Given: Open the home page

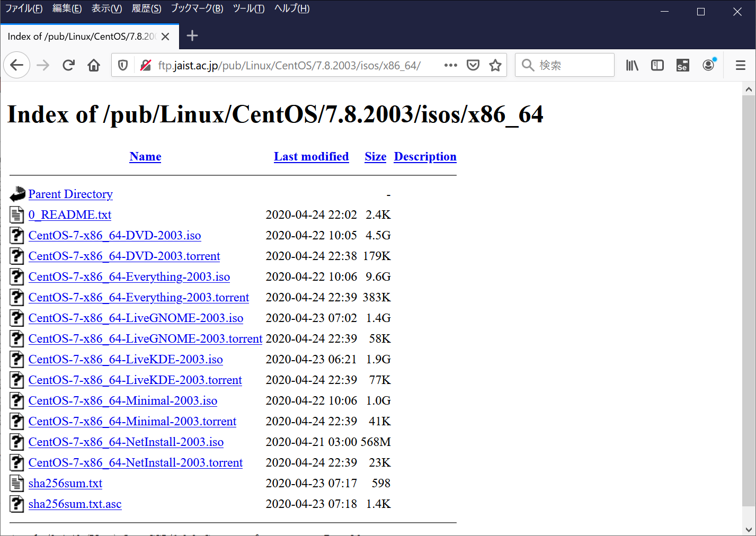Looking at the screenshot, I should click(x=94, y=65).
